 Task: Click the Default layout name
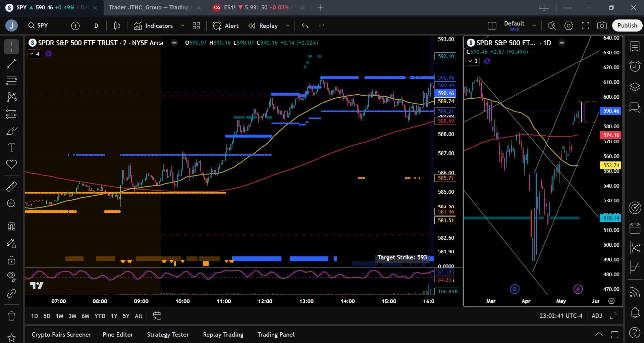click(x=514, y=23)
